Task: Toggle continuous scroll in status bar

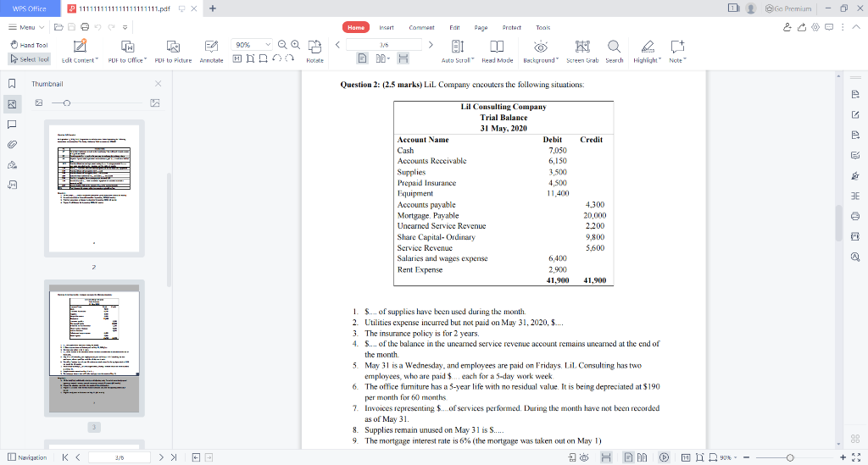Action: click(x=606, y=457)
